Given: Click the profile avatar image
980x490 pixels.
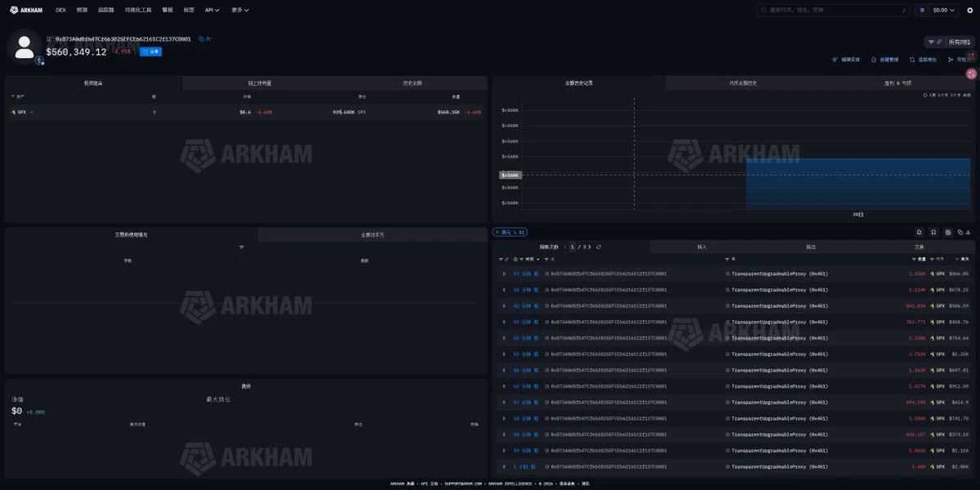Looking at the screenshot, I should pos(24,46).
